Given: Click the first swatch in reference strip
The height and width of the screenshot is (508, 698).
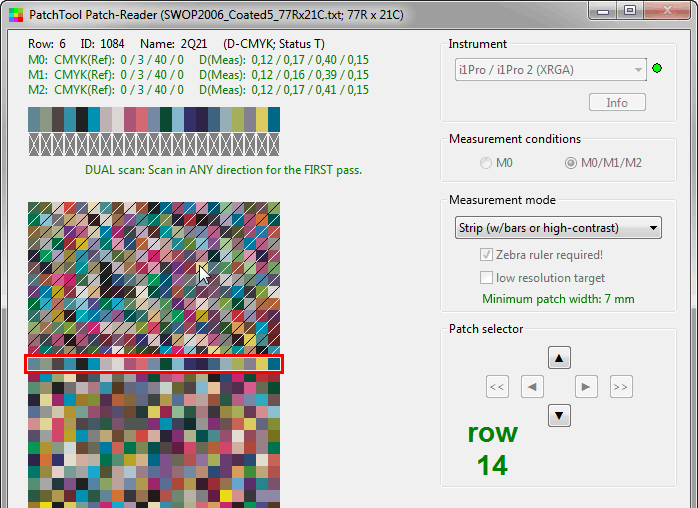Looking at the screenshot, I should pos(34,119).
